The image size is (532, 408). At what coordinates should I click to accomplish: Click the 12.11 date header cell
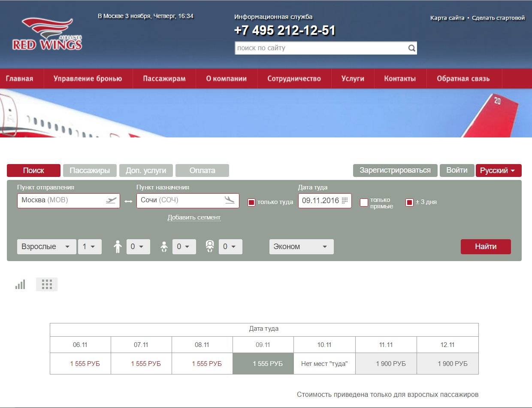[447, 345]
